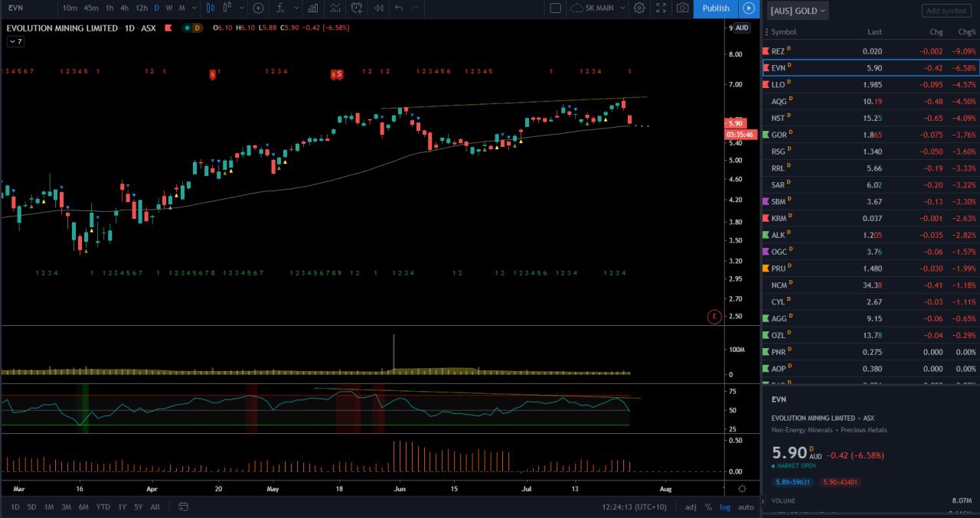
Task: Expand the SK MAIN layout dropdown
Action: pyautogui.click(x=622, y=8)
